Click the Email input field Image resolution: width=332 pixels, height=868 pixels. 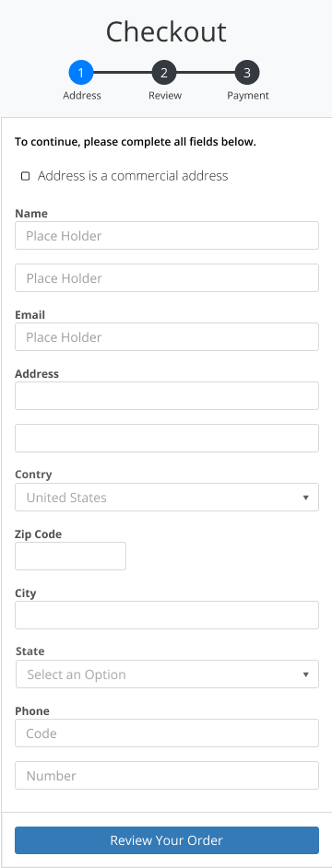(167, 337)
